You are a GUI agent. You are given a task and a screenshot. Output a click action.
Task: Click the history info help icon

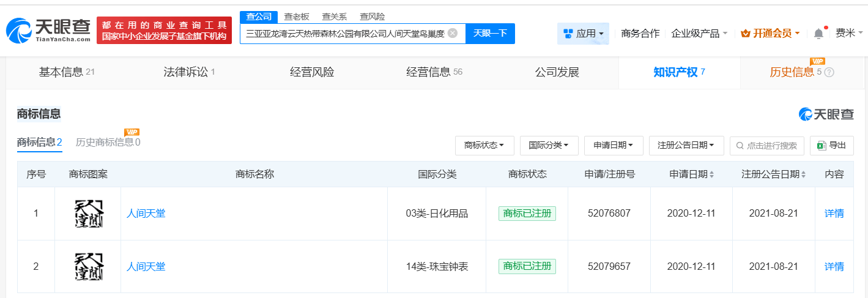(829, 72)
